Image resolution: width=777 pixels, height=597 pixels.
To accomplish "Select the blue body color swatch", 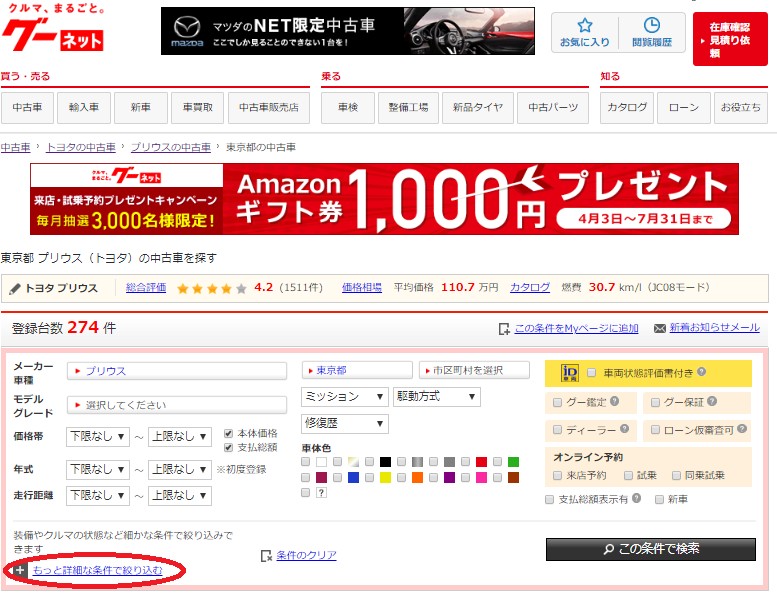I will 353,478.
